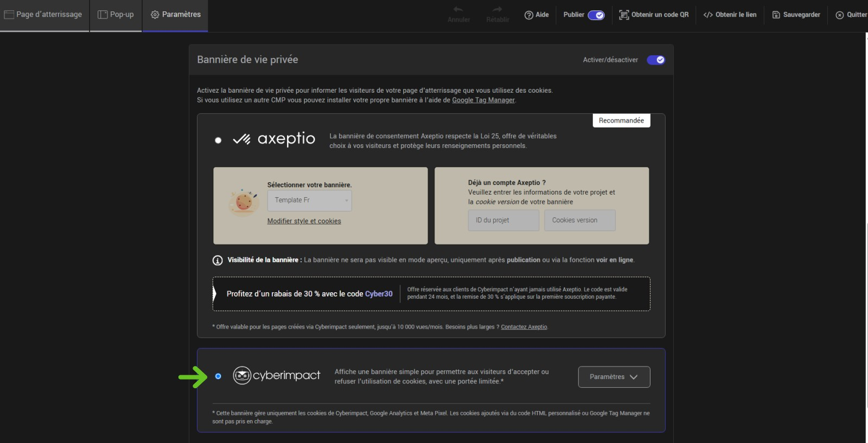Click Modifier style et cookies link
Image resolution: width=868 pixels, height=443 pixels.
304,221
